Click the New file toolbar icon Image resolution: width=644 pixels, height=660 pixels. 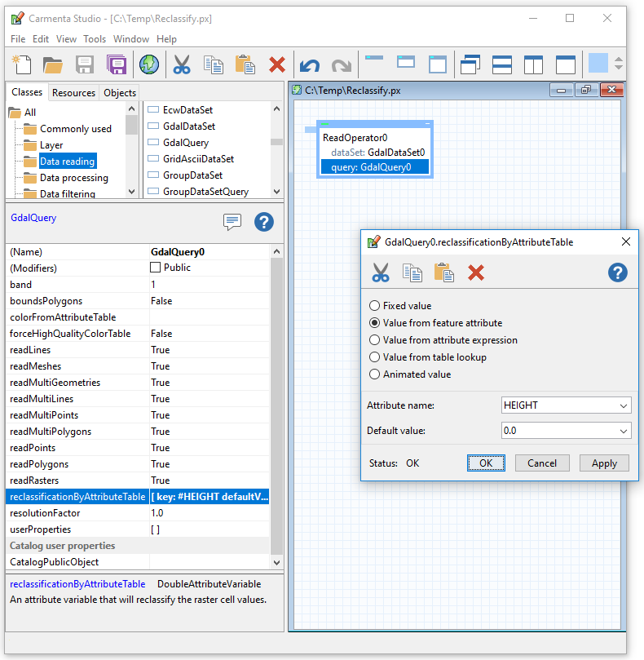20,64
